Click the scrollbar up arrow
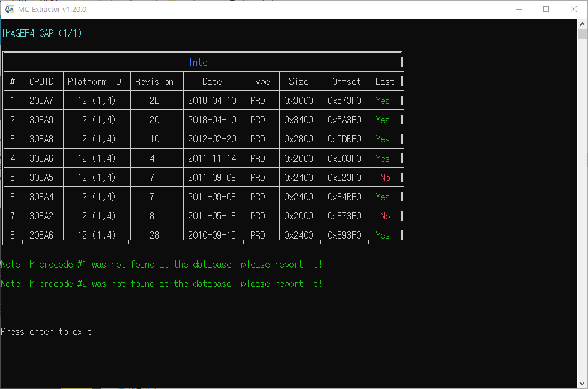The image size is (588, 389). pyautogui.click(x=583, y=23)
